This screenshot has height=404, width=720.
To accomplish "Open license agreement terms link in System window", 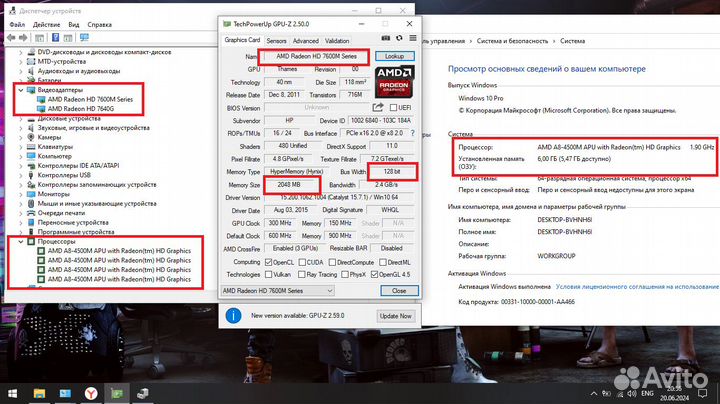I will (x=637, y=286).
